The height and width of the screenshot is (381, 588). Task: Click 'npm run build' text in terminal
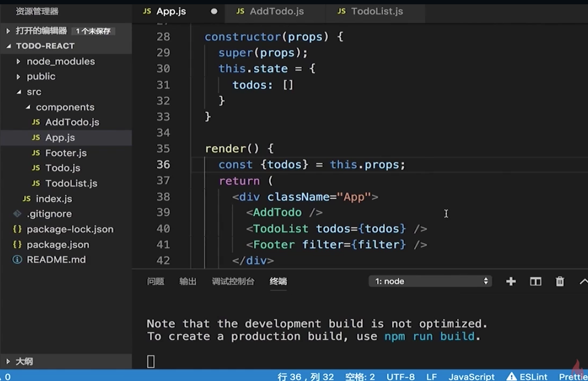[x=429, y=337]
